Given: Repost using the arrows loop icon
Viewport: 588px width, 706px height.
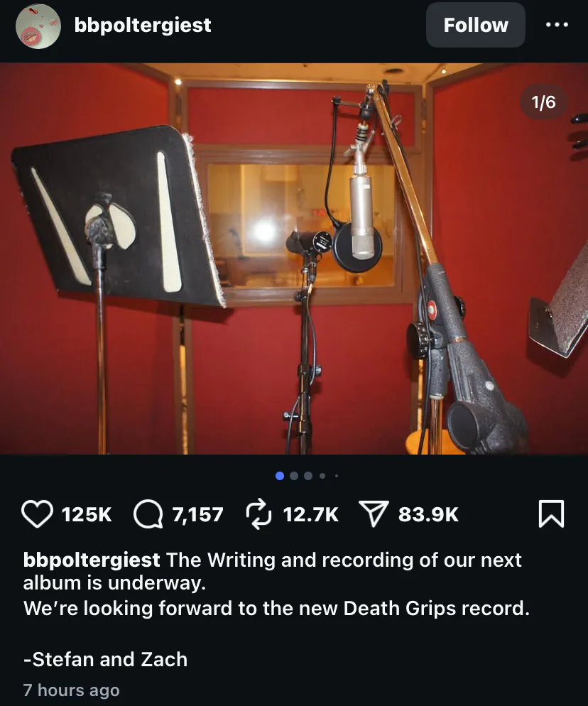Looking at the screenshot, I should (259, 514).
